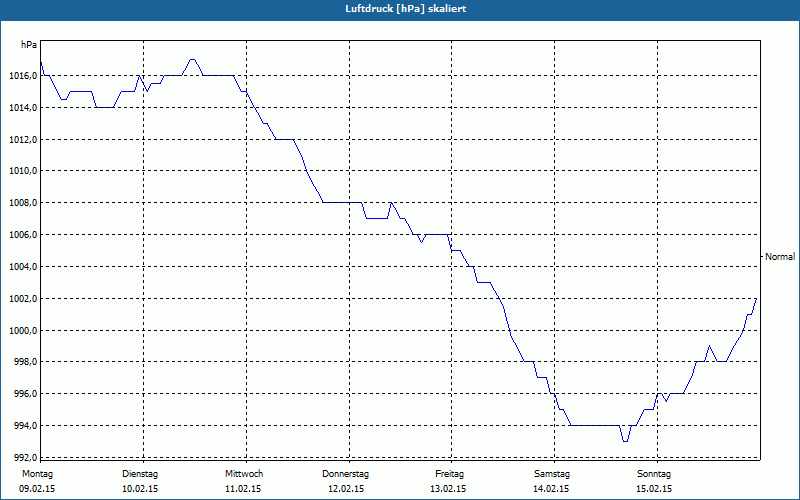
Task: Click the 'Freitag' day label
Action: [x=449, y=474]
